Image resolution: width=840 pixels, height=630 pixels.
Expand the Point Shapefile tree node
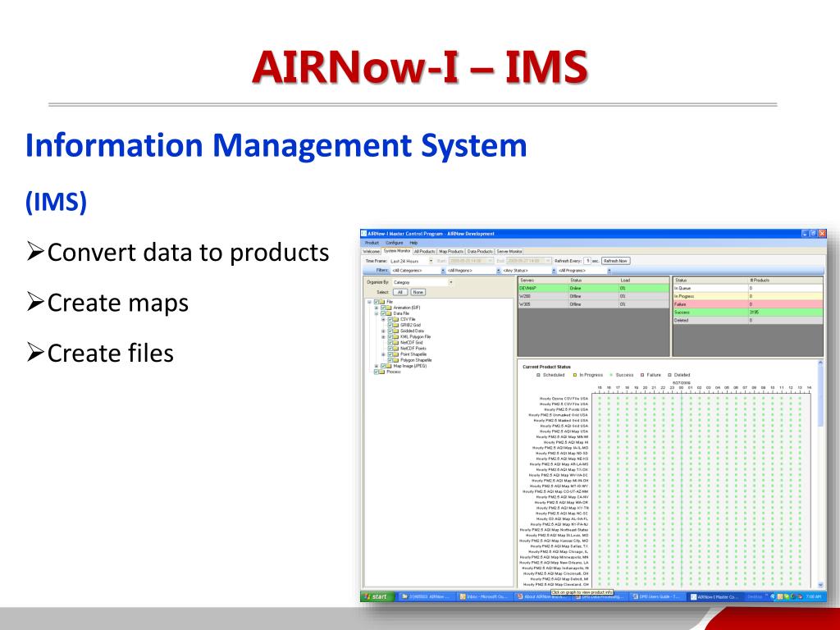point(383,354)
